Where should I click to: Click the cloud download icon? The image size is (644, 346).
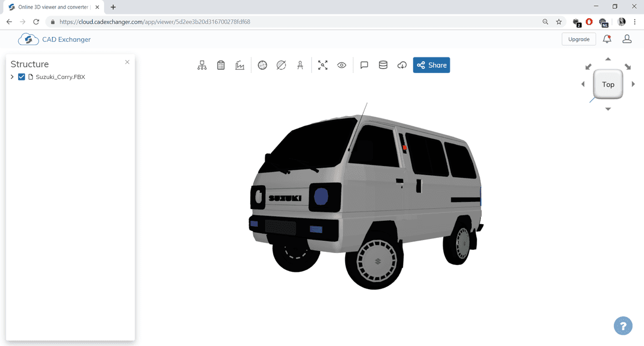(x=402, y=66)
